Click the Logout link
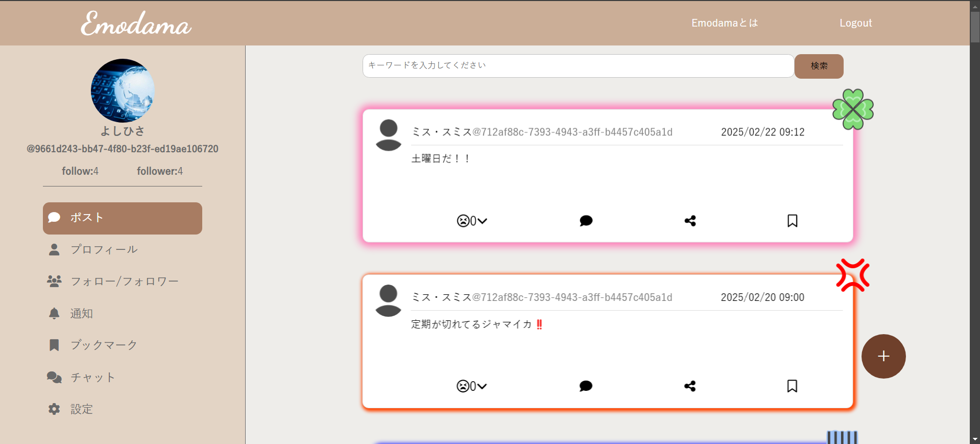 pos(855,23)
